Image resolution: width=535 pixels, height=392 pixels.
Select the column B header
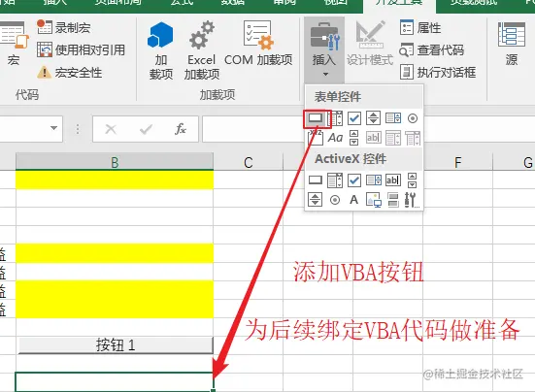(x=115, y=162)
